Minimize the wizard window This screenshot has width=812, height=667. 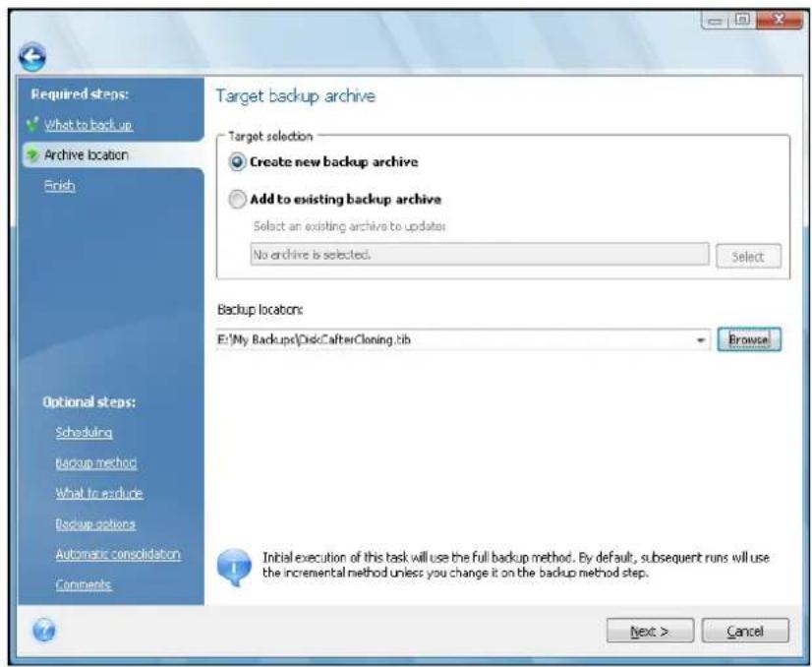(716, 21)
